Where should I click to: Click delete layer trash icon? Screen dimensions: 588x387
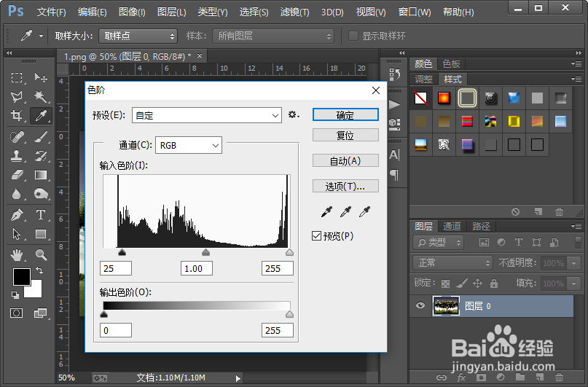click(x=559, y=377)
